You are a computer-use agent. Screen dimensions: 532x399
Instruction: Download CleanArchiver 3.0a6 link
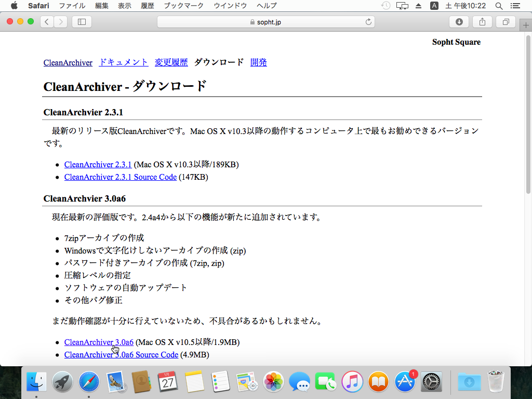(99, 342)
